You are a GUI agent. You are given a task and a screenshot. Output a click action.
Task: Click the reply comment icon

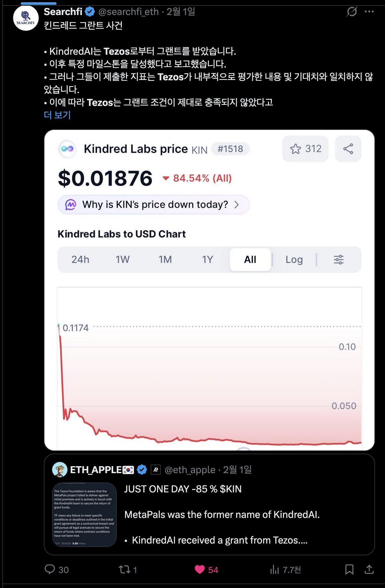pyautogui.click(x=50, y=569)
